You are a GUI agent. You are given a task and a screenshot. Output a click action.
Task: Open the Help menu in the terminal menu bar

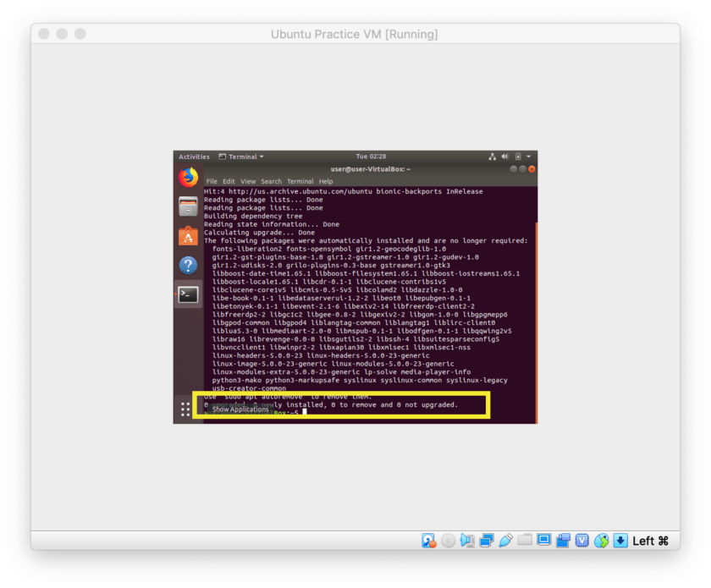coord(326,181)
